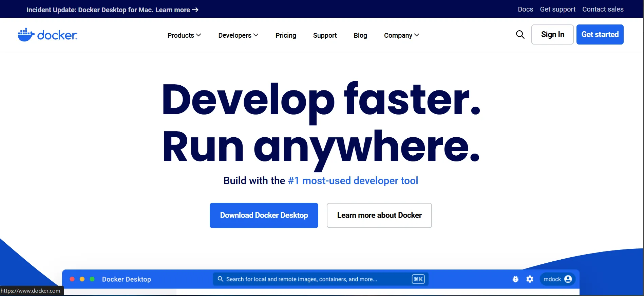Open Docs link in top bar
The image size is (644, 296).
[525, 9]
